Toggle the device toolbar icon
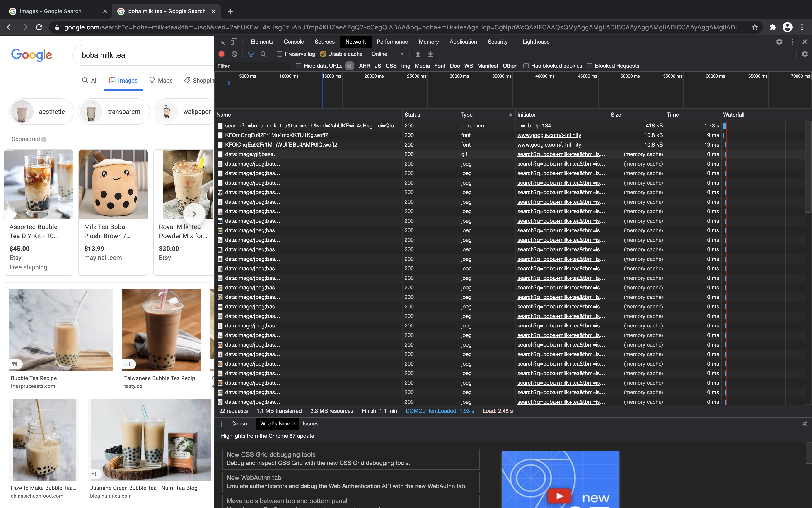Viewport: 812px width, 508px height. pyautogui.click(x=234, y=42)
